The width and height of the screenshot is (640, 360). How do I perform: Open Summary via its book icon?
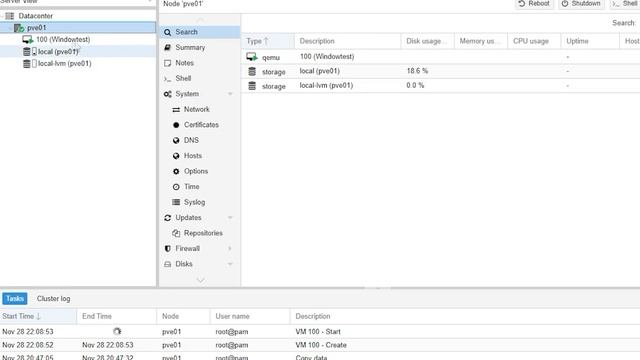(167, 47)
